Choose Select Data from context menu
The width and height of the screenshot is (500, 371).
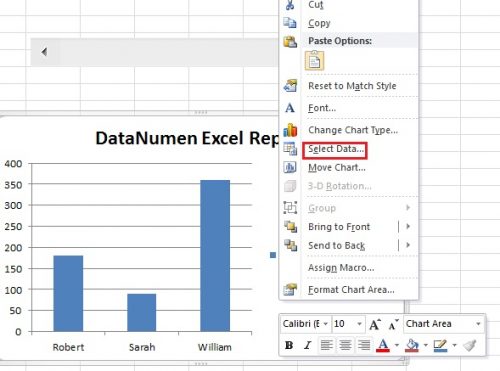pyautogui.click(x=336, y=149)
